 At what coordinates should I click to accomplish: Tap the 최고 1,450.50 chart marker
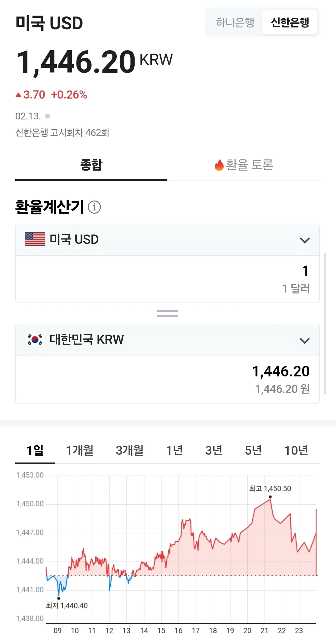click(x=270, y=497)
